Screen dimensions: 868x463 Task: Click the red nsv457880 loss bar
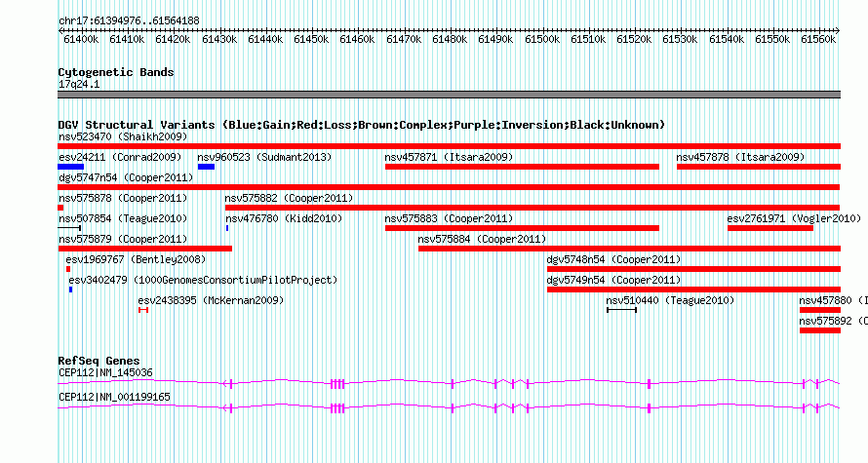(820, 310)
